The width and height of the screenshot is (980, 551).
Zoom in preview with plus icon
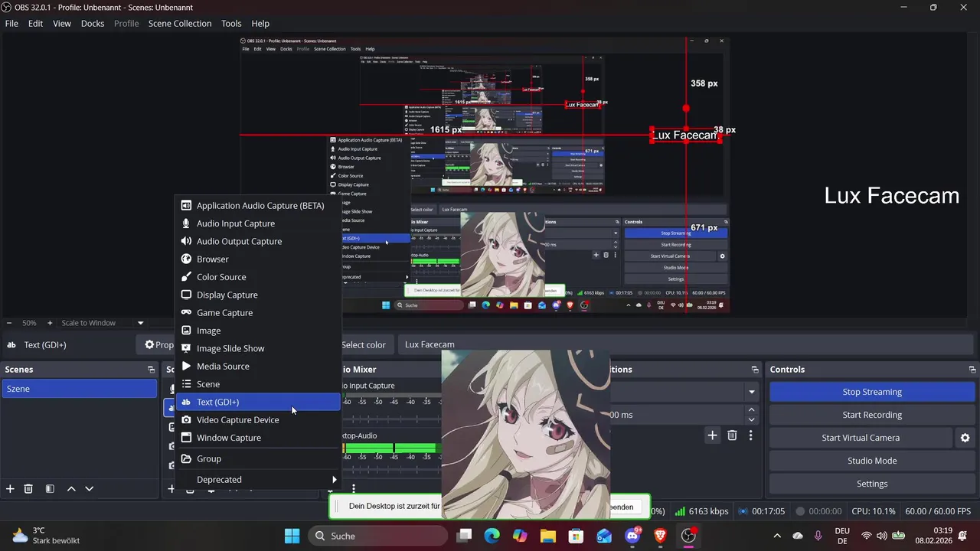50,323
